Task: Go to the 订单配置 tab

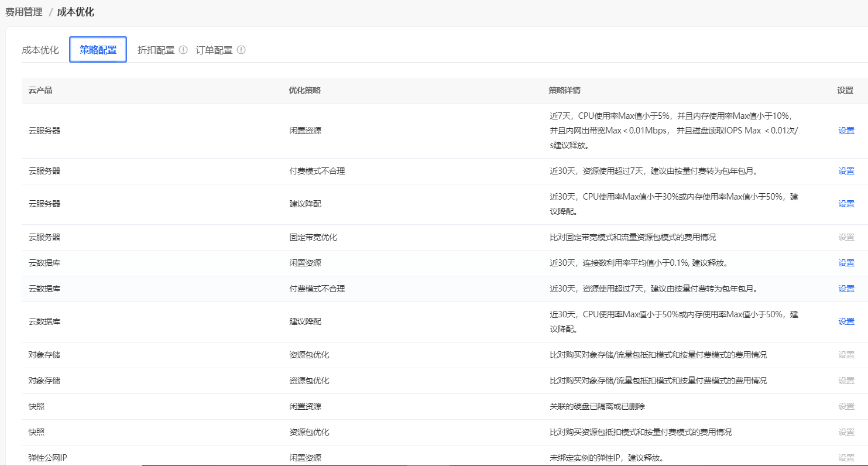Action: pos(214,50)
